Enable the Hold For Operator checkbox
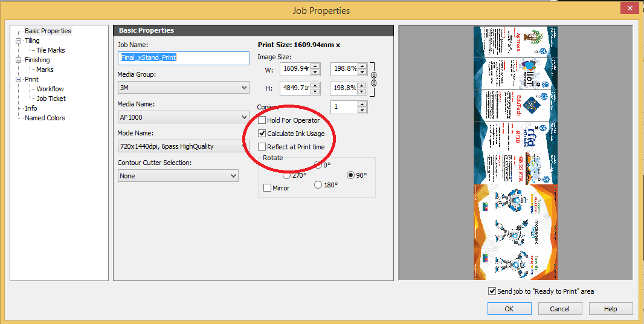The height and width of the screenshot is (324, 644). [262, 120]
